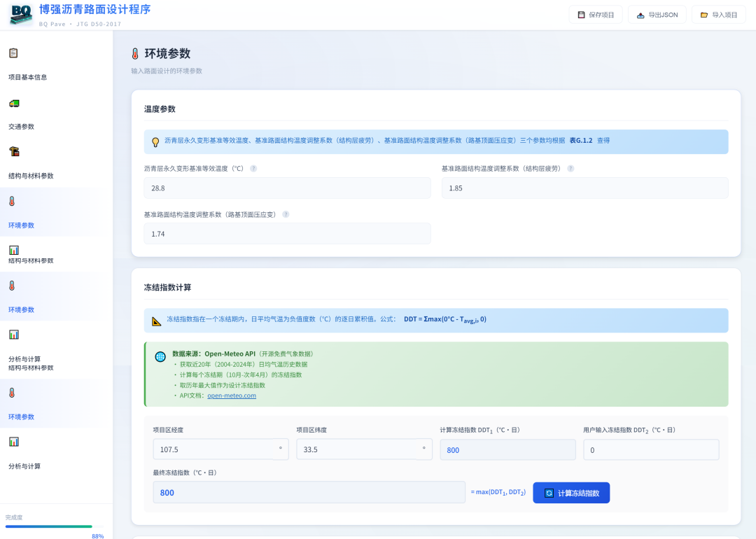Open help for 温度调整系数（结构层疲劳）
756x539 pixels.
pyautogui.click(x=570, y=169)
